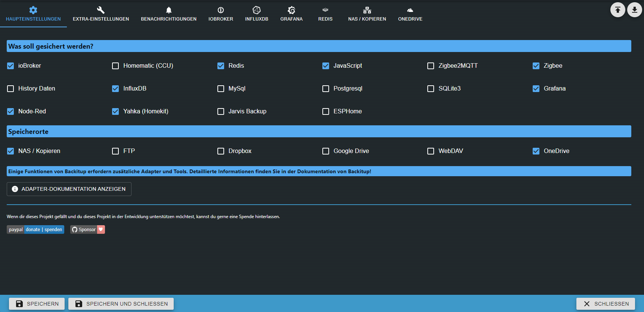
Task: Uncheck the Zigbee backup checkbox
Action: (x=536, y=66)
